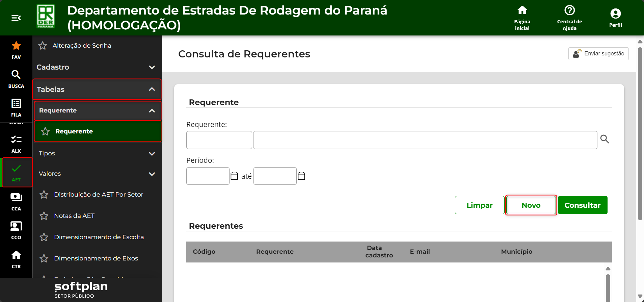Open the Período start date calendar

click(x=234, y=176)
